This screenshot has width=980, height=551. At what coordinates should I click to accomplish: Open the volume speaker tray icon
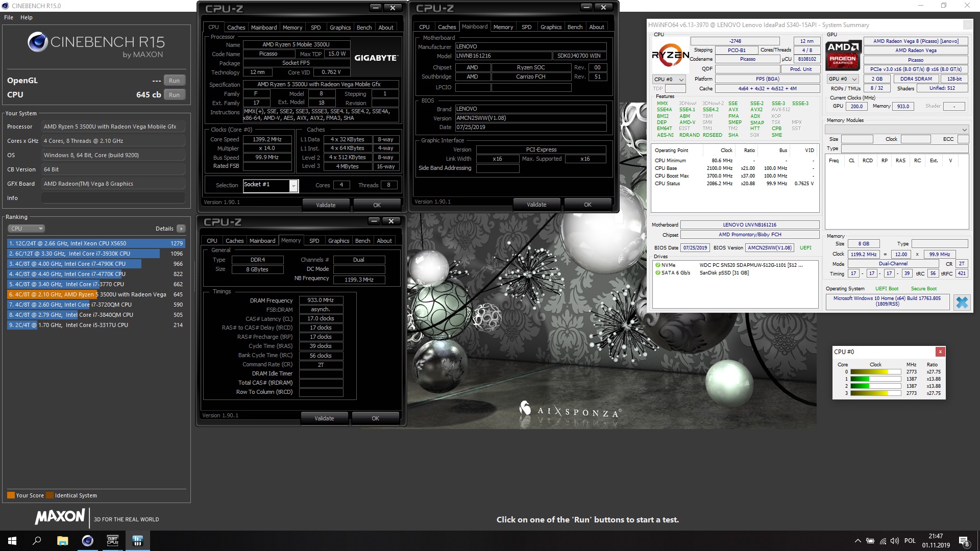[x=894, y=541]
